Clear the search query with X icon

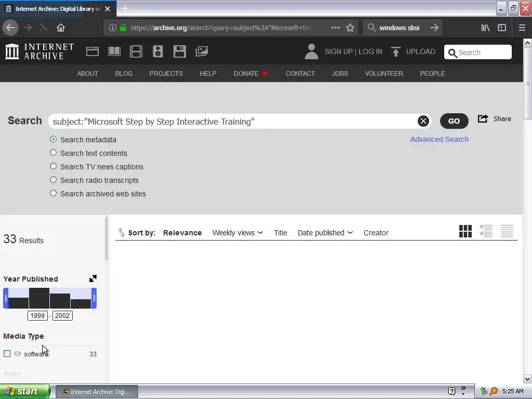click(x=423, y=121)
